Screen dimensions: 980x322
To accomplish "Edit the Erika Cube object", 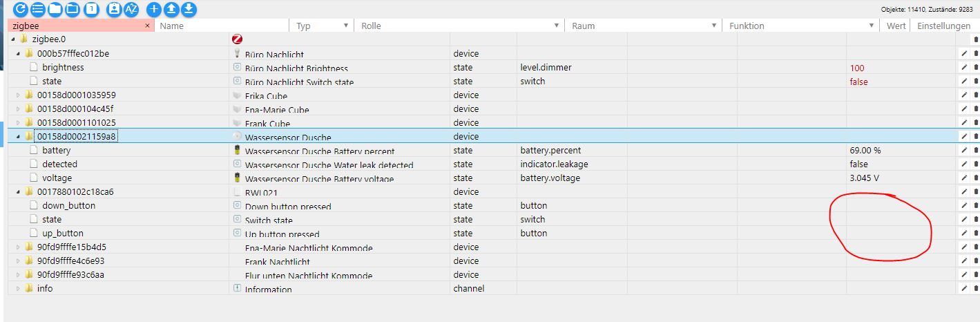I will 964,95.
